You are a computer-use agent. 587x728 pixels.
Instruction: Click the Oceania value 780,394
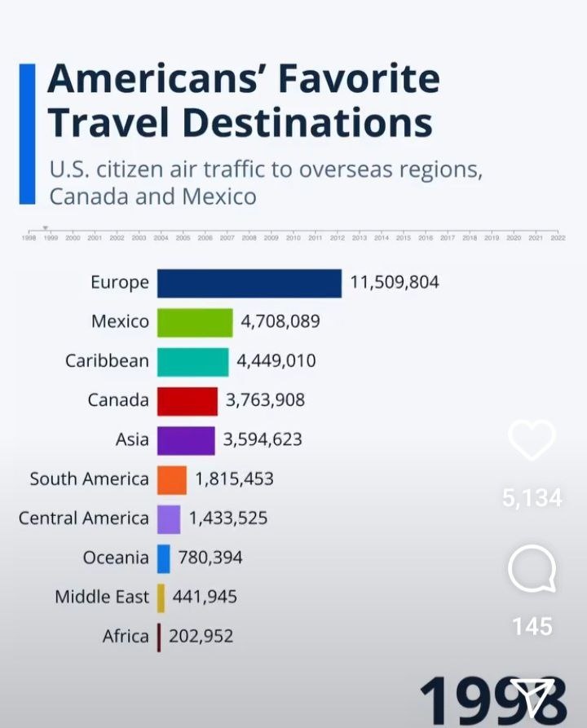pyautogui.click(x=210, y=558)
